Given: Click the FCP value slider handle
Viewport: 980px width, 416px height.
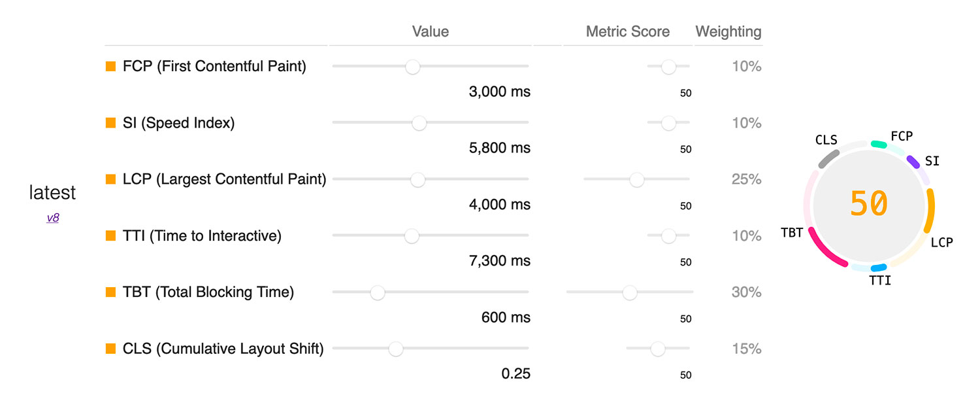Looking at the screenshot, I should (412, 66).
